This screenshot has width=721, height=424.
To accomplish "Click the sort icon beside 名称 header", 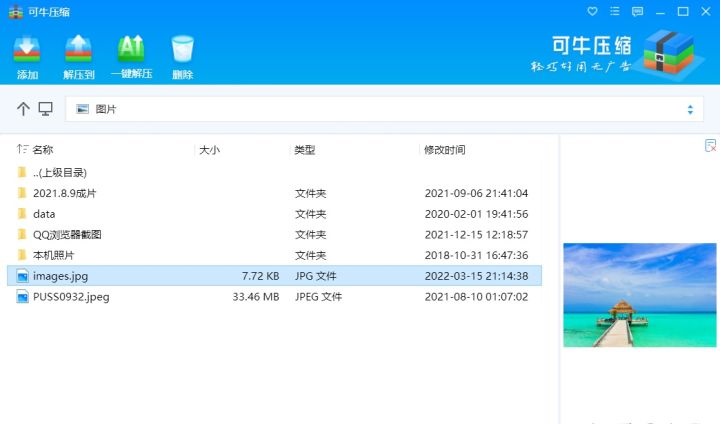I will coord(22,149).
